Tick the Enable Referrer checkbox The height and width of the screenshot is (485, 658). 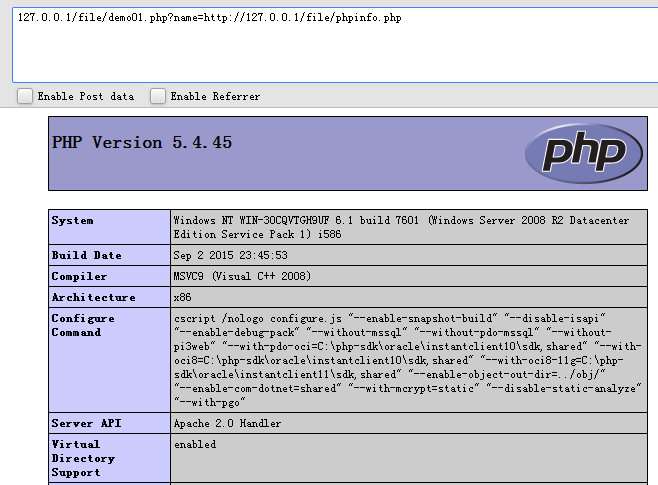pyautogui.click(x=158, y=96)
